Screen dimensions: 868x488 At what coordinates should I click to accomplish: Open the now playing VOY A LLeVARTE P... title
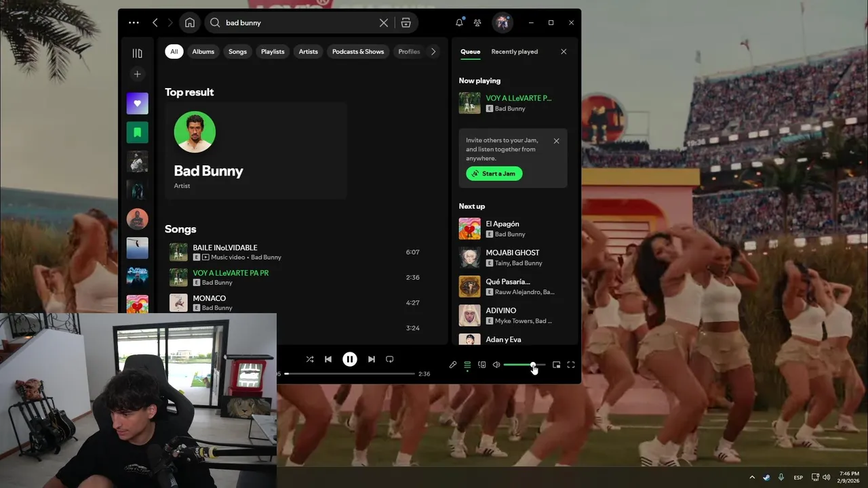[x=518, y=98]
